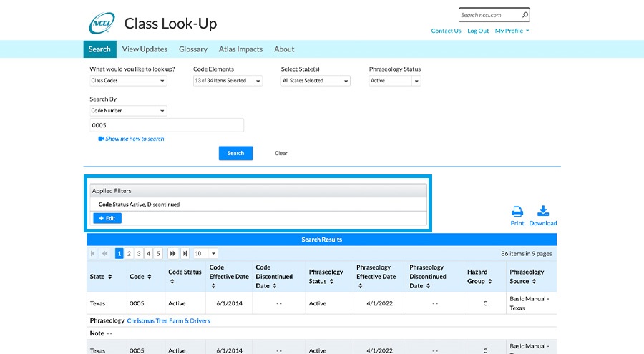Sort by Phraseology Status arrows

[331, 281]
